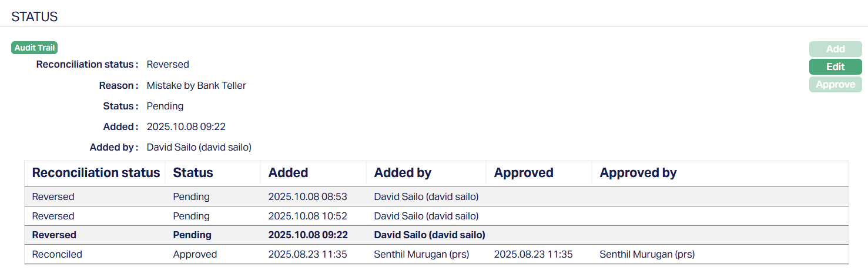Click the bold Reversed entry in the table

click(x=54, y=235)
